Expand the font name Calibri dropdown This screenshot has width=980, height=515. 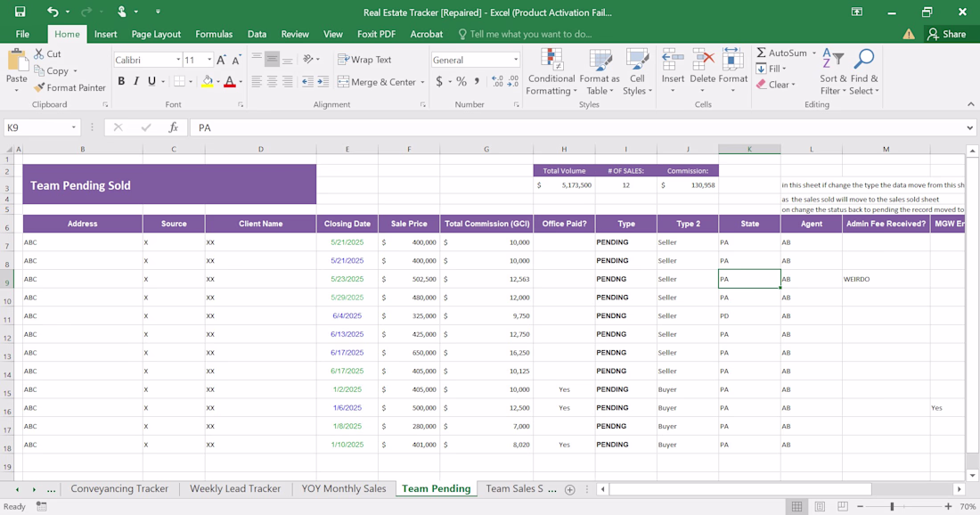point(178,60)
